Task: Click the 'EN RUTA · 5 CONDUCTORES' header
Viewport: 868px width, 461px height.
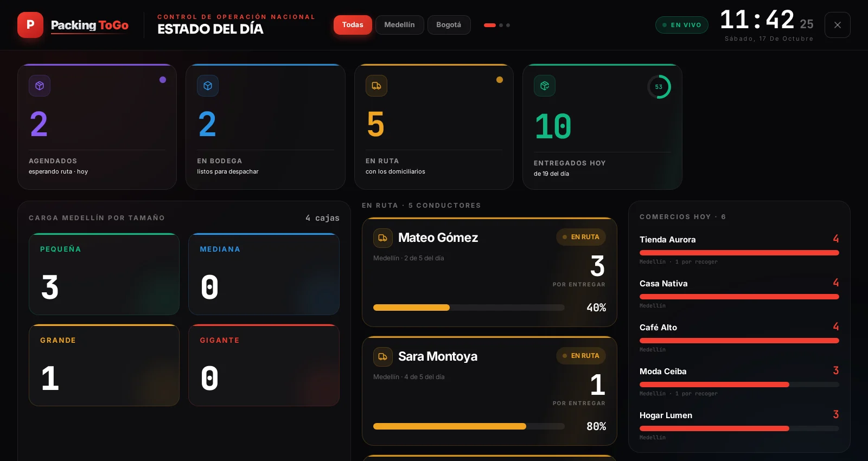Action: click(x=422, y=206)
